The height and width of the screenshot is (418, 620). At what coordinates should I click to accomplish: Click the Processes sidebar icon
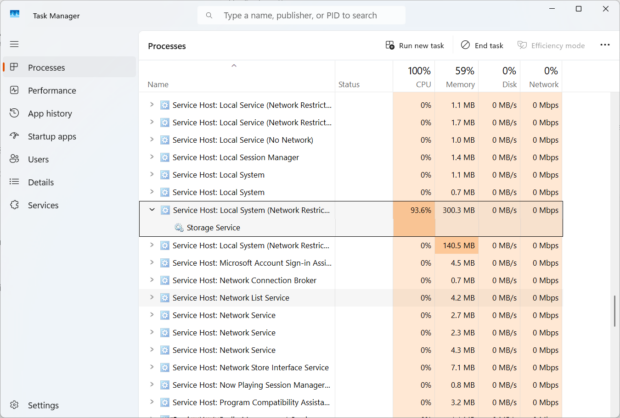[x=14, y=67]
